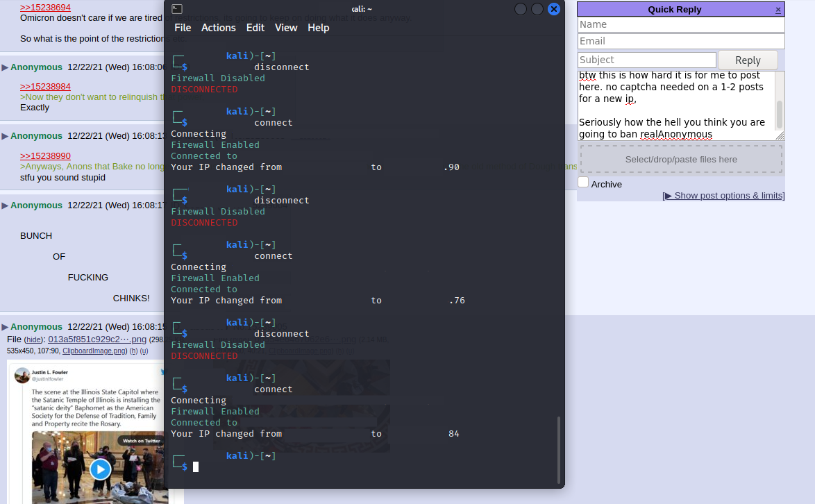Viewport: 815px width, 504px height.
Task: Click the terminal icon in the title bar
Action: 177,9
